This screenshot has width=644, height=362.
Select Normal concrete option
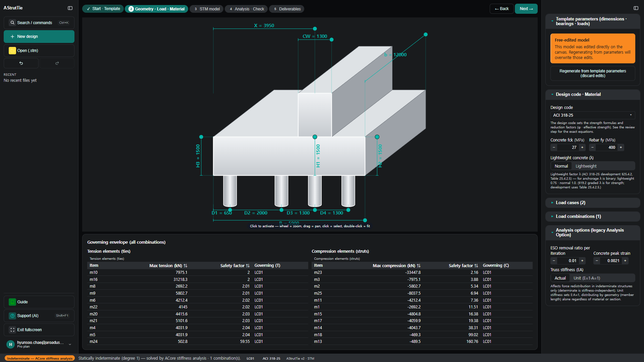(x=561, y=166)
